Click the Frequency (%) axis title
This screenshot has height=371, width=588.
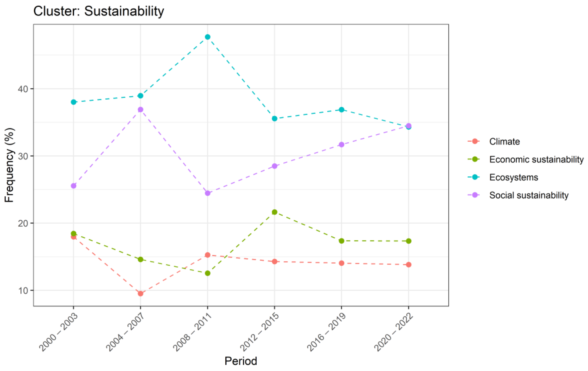(10, 165)
